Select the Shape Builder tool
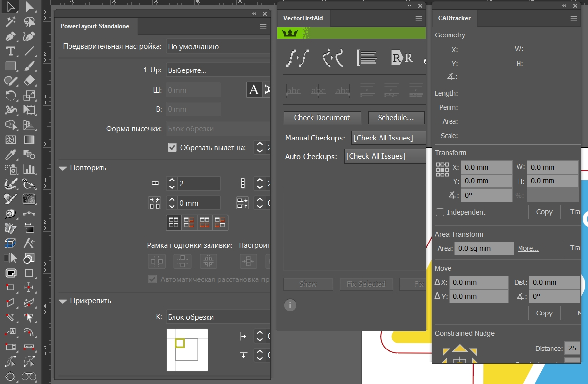The image size is (588, 384). coord(10,125)
